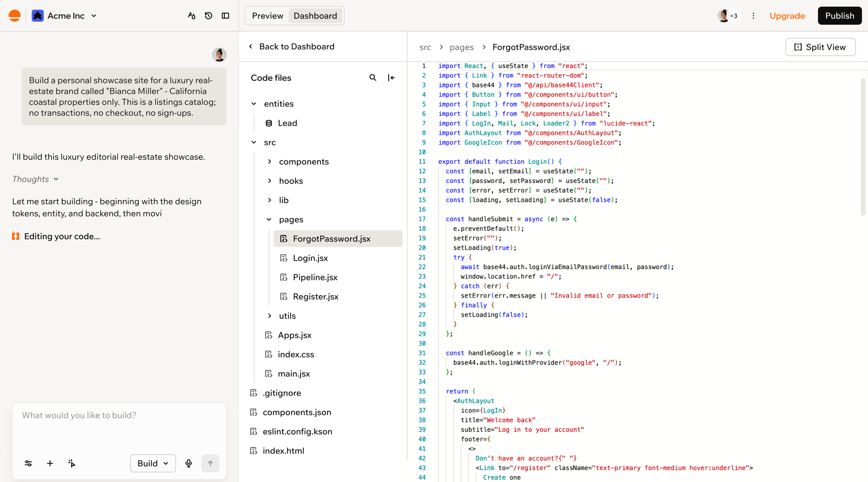This screenshot has width=868, height=482.
Task: Click the user avatar above the chat message
Action: 219,55
